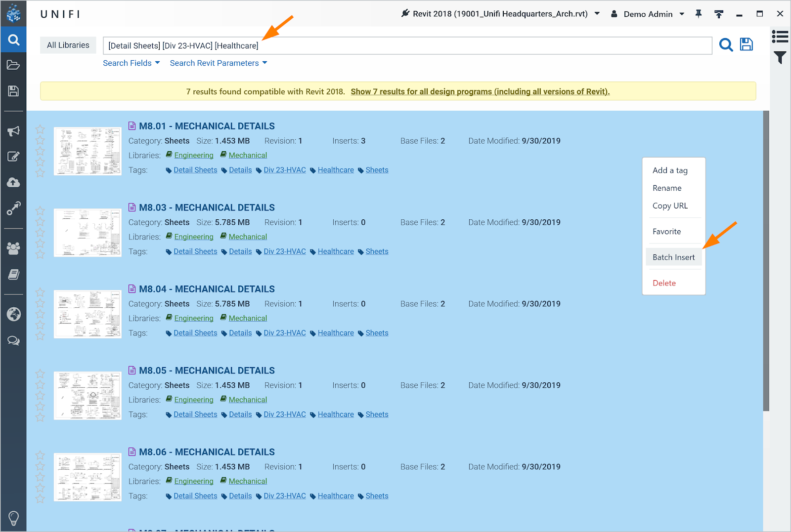The height and width of the screenshot is (532, 791).
Task: Open M8.05 - MECHANICAL DETAILS title
Action: [207, 370]
